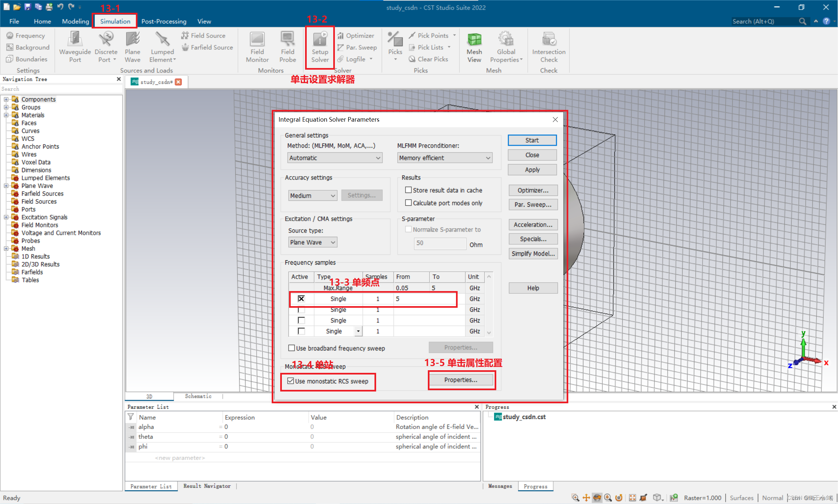
Task: Disable Use monostatic RCS sweep checkbox
Action: pyautogui.click(x=291, y=381)
